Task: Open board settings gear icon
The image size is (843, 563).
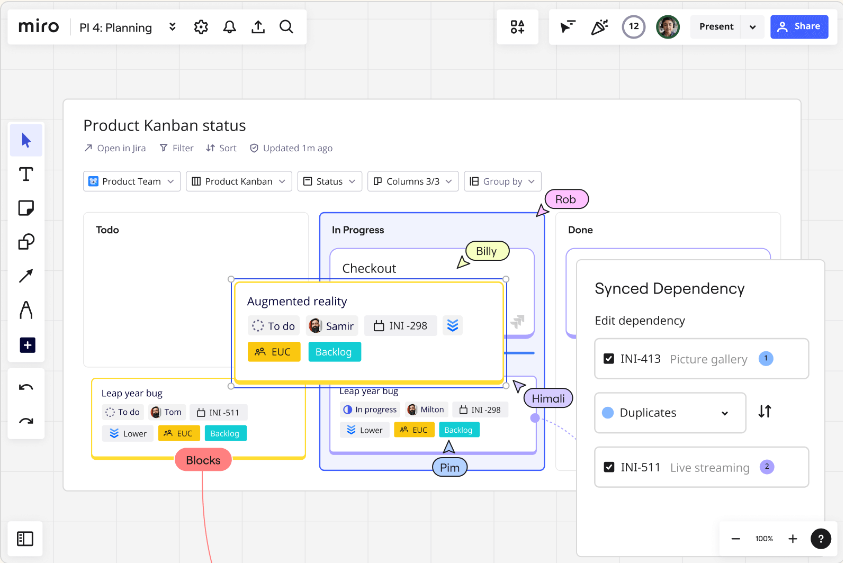Action: coord(201,27)
